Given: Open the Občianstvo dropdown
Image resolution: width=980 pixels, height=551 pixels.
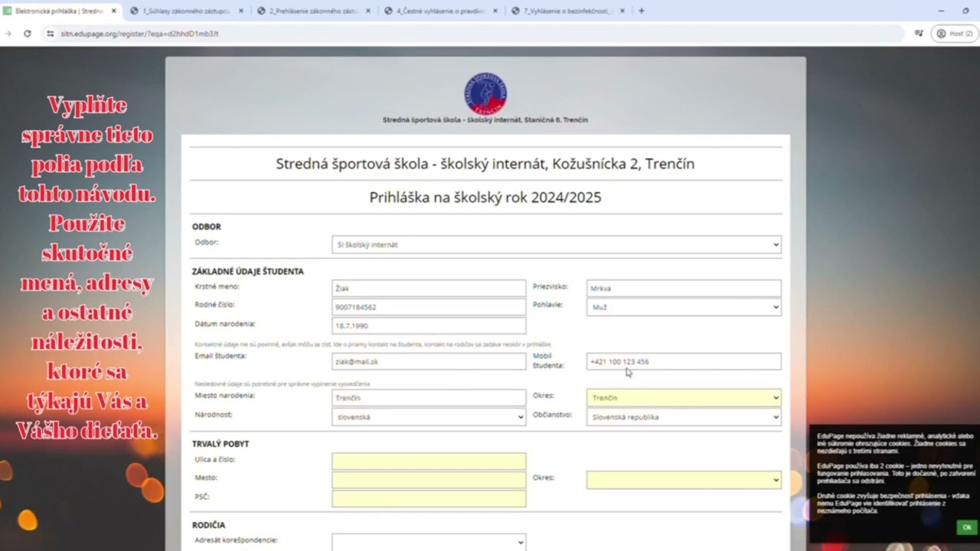Looking at the screenshot, I should [x=684, y=417].
